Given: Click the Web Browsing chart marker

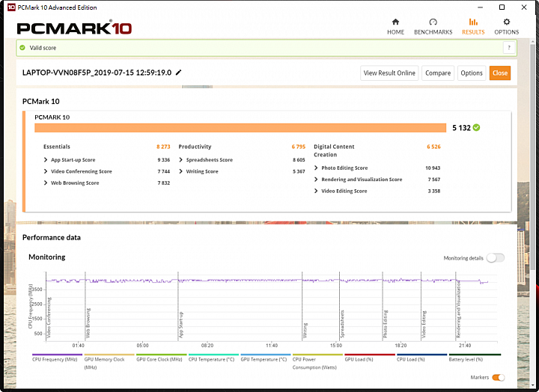Looking at the screenshot, I should pos(88,323).
